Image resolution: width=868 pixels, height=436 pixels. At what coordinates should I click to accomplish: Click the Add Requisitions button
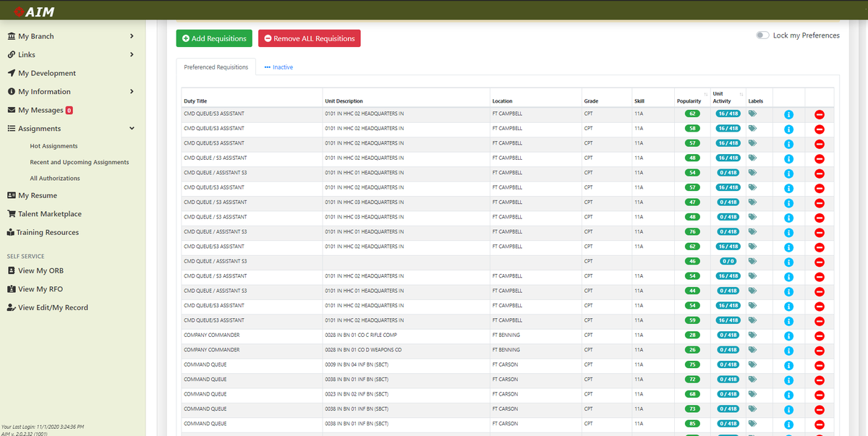click(214, 38)
